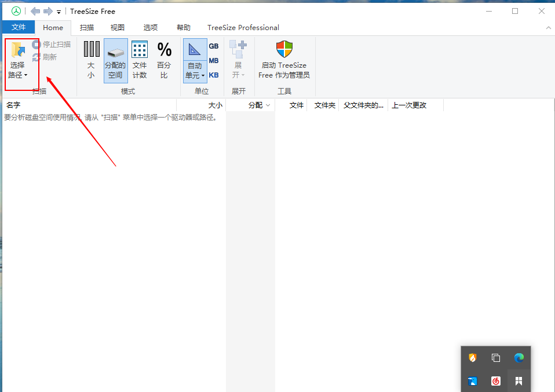555x392 pixels.
Task: Select the 分配的空间 view mode icon
Action: tap(115, 60)
